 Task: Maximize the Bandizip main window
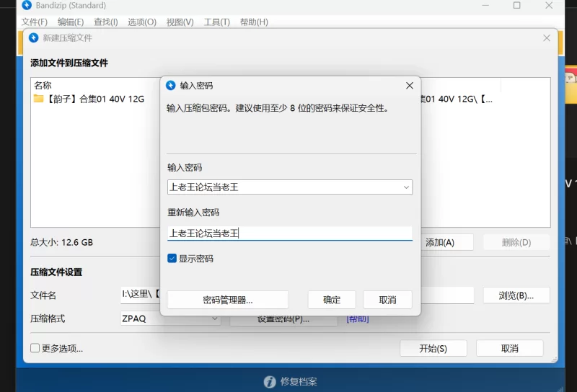click(516, 5)
